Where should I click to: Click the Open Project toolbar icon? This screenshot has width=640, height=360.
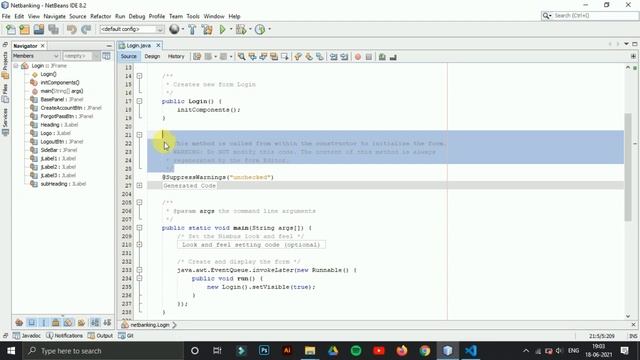39,29
